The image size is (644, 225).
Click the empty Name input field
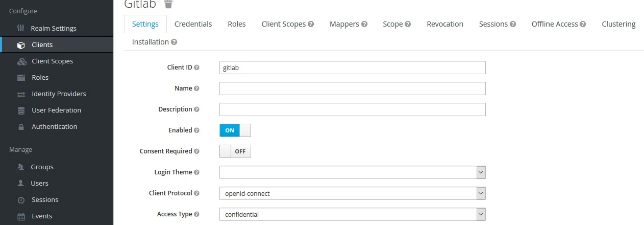[x=353, y=88]
